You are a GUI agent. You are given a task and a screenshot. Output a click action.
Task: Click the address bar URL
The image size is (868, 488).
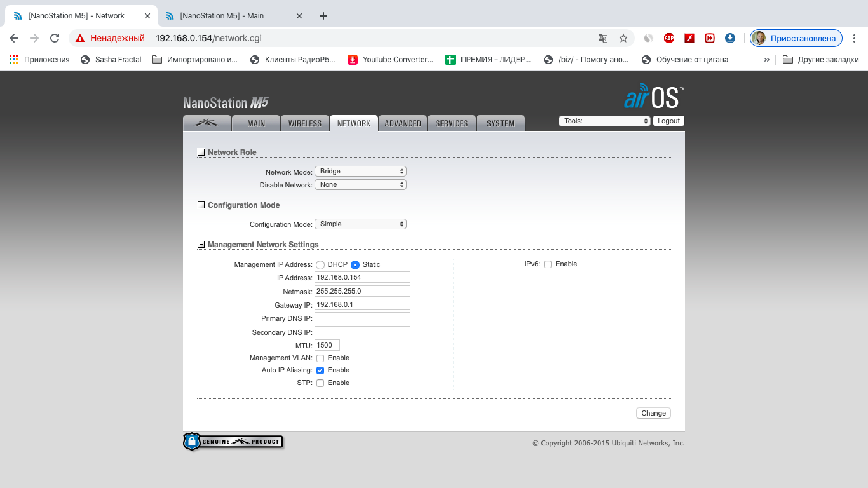click(208, 38)
